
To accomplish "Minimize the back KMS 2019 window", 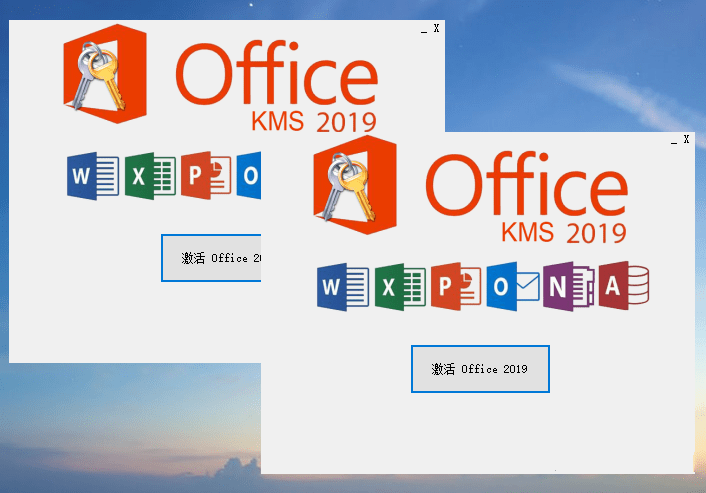I will point(424,30).
